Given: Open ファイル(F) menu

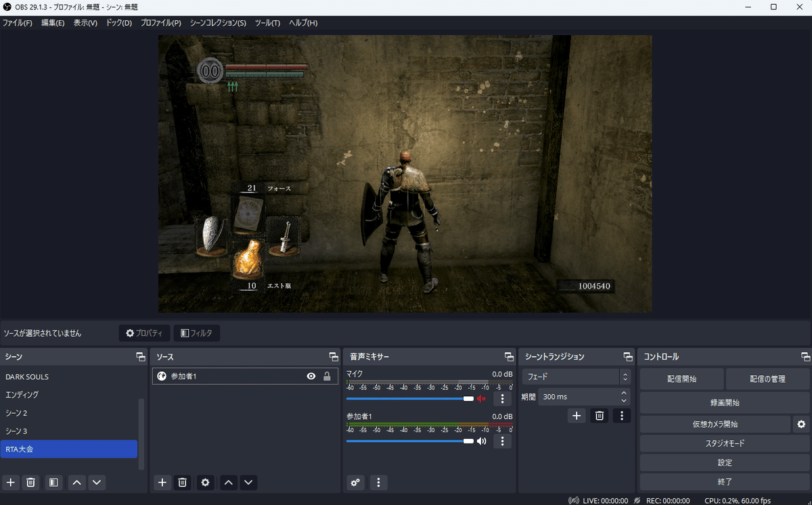Looking at the screenshot, I should pos(17,23).
